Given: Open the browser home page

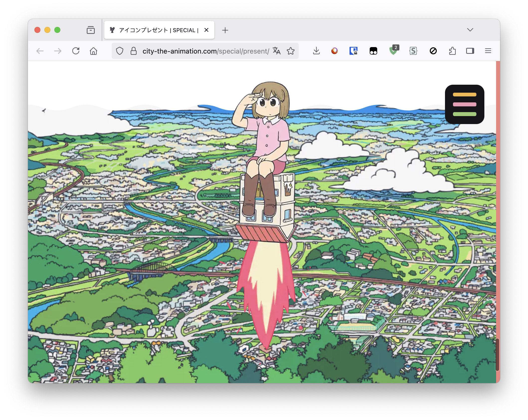Looking at the screenshot, I should [93, 51].
